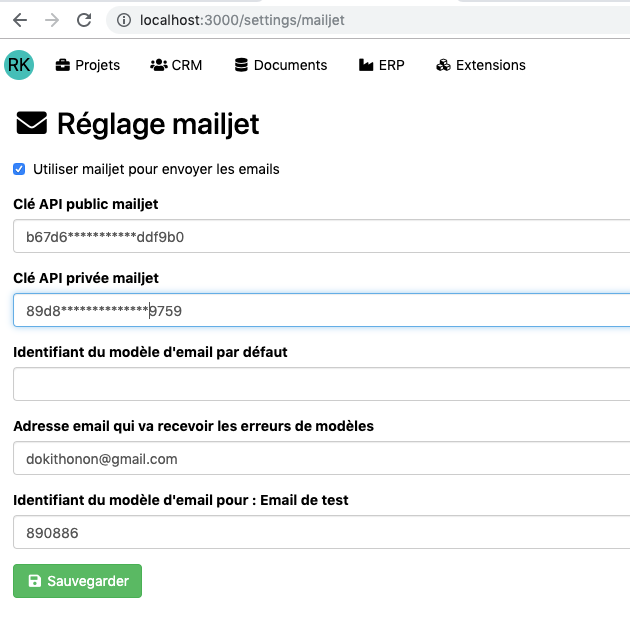Focus the Clé API public mailjet field
This screenshot has height=638, width=630.
click(320, 237)
